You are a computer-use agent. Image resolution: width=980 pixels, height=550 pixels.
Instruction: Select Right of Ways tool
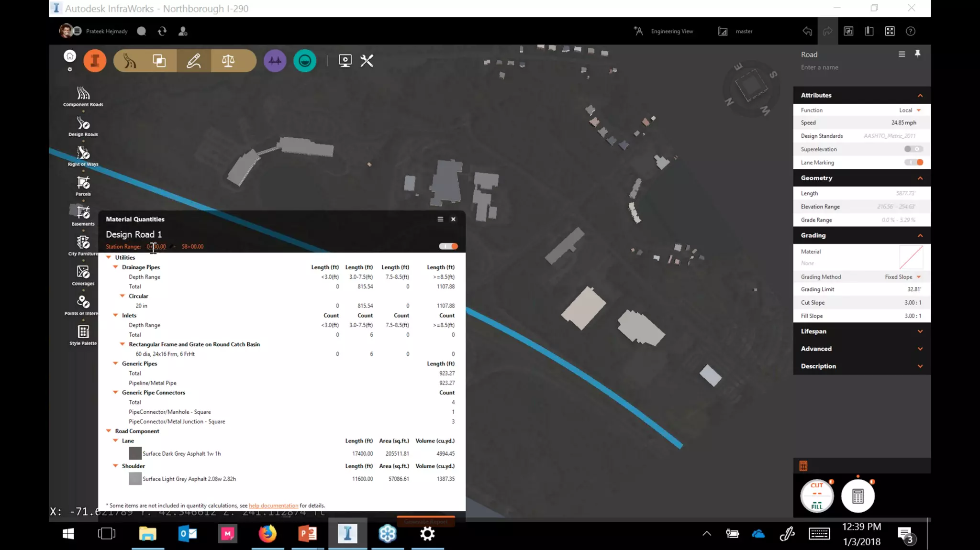[x=83, y=156]
